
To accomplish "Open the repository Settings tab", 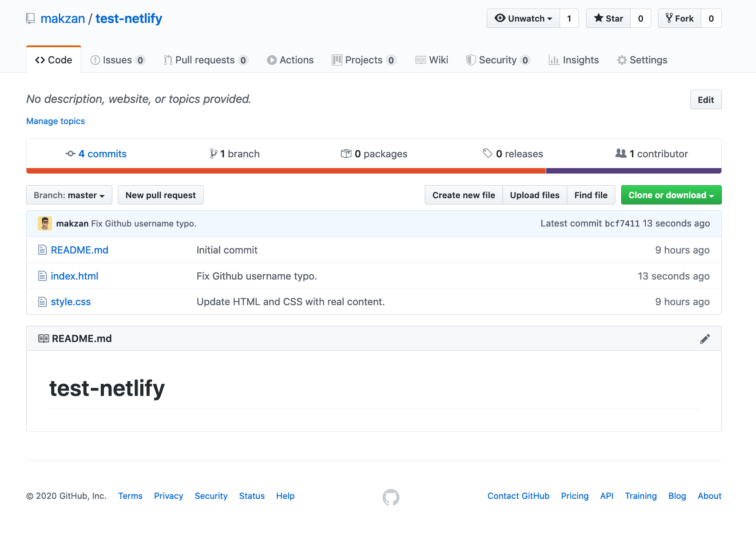I will pyautogui.click(x=642, y=60).
